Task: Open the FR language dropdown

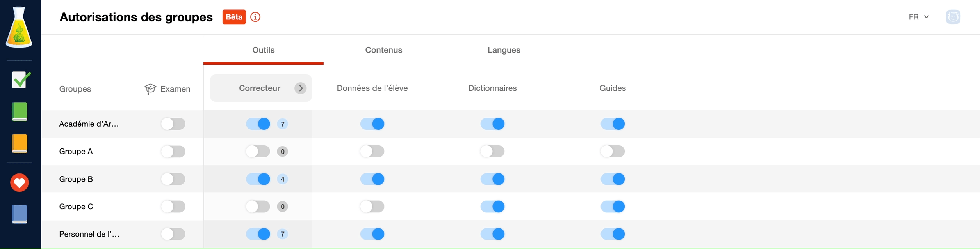Action: point(919,17)
